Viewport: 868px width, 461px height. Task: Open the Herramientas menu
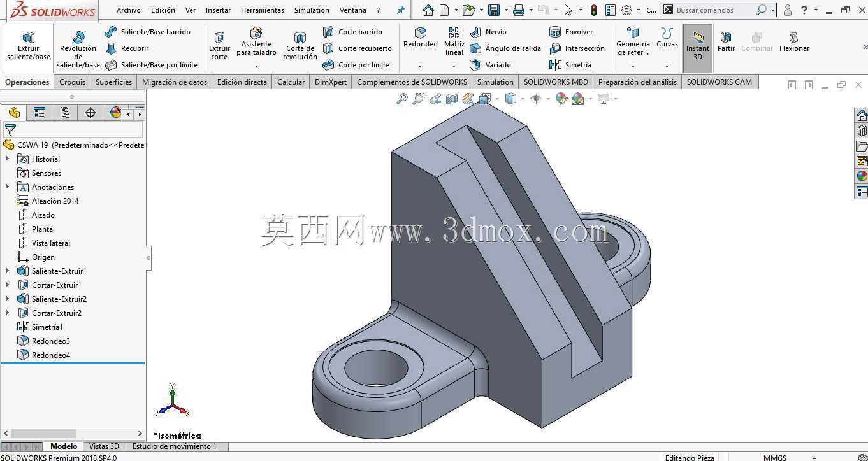pyautogui.click(x=263, y=10)
